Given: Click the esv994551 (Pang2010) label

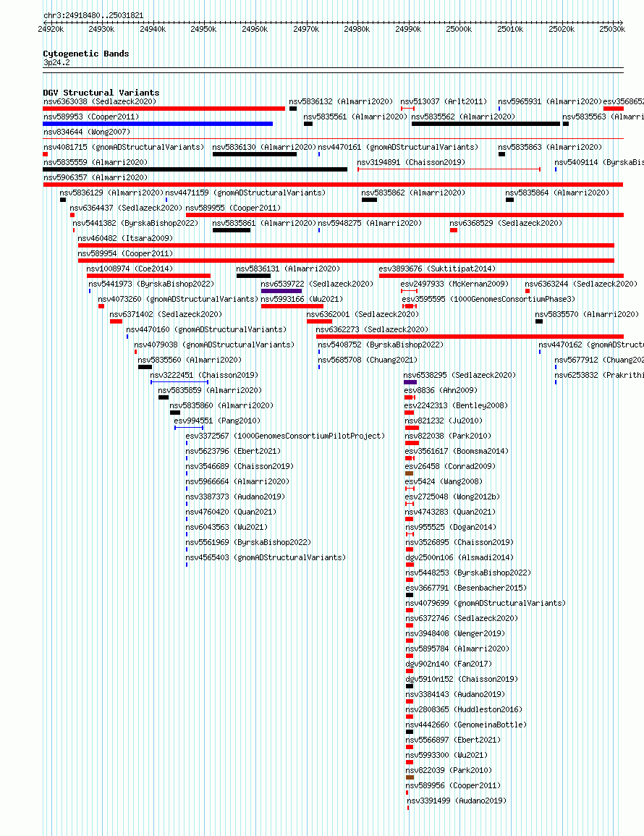Looking at the screenshot, I should (217, 420).
